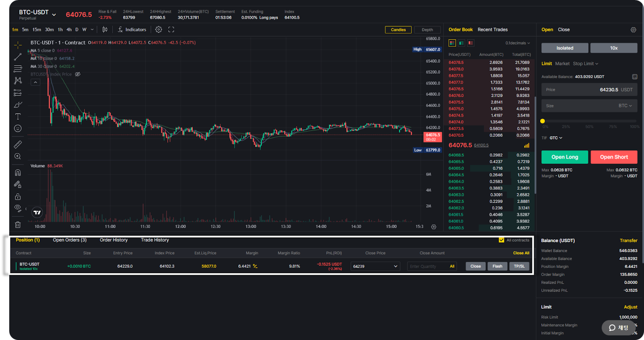Click the TP/SL button
This screenshot has height=340, width=644.
click(519, 266)
